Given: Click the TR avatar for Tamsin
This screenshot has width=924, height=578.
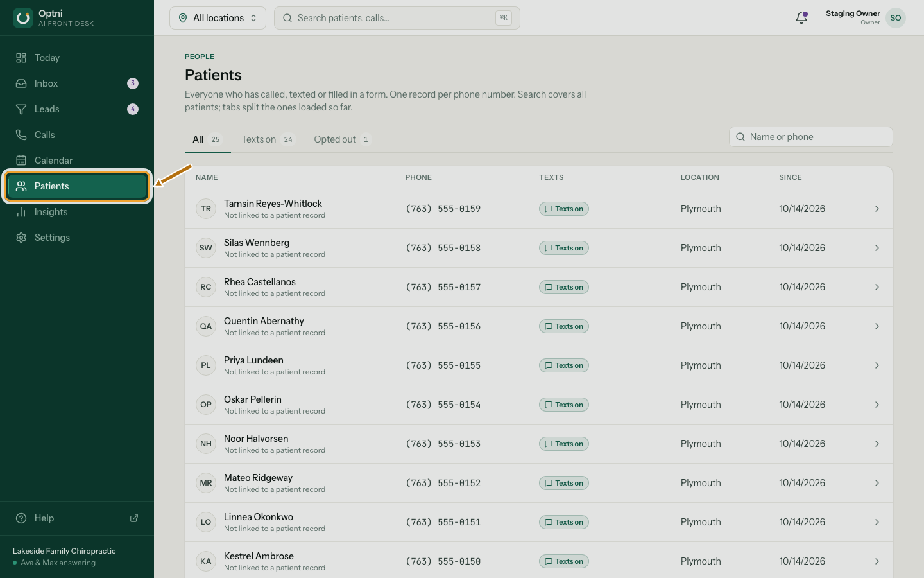Looking at the screenshot, I should pos(206,209).
